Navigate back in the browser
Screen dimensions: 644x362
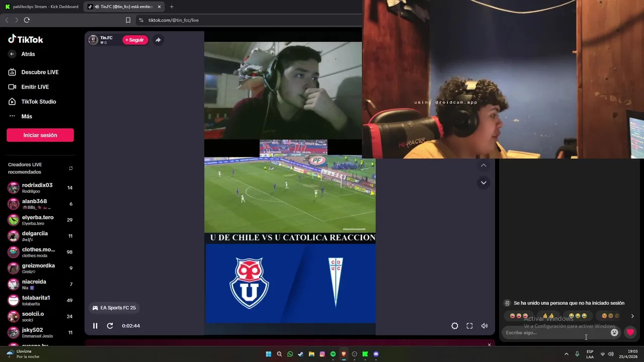click(x=7, y=20)
